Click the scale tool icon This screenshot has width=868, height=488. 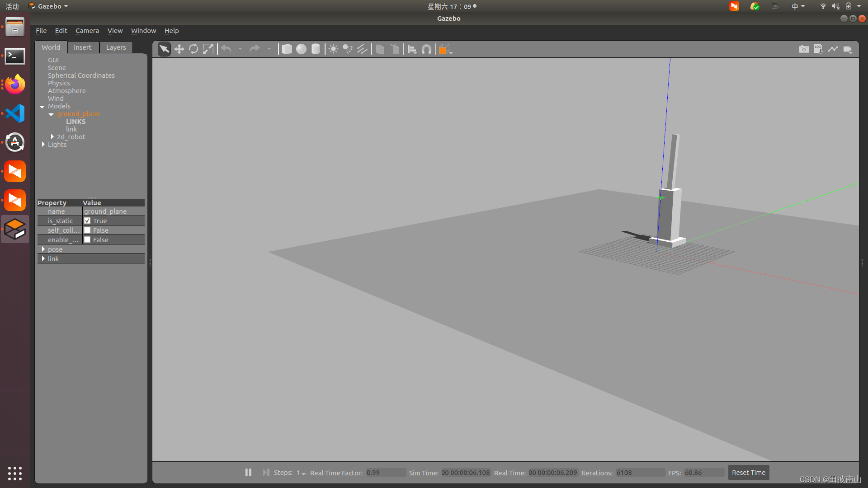208,49
